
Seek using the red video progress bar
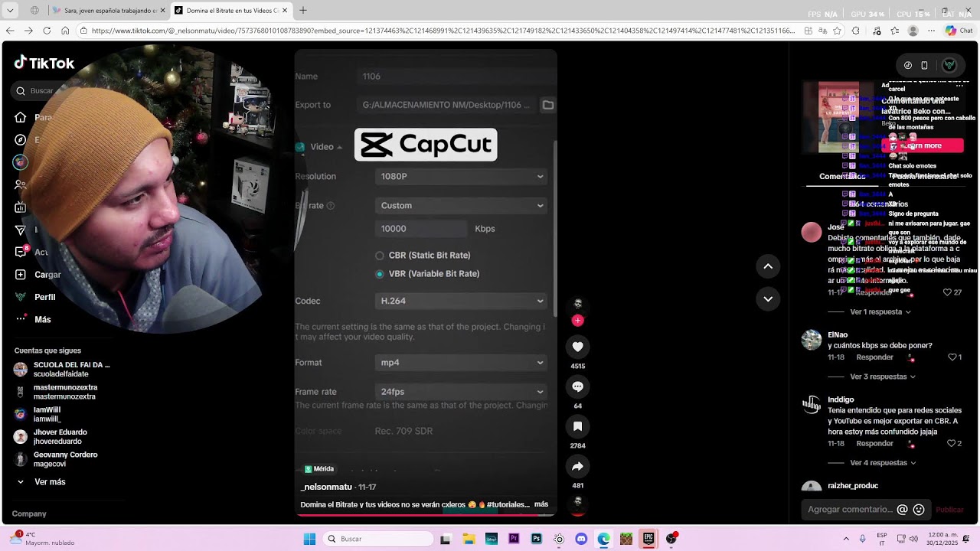pyautogui.click(x=426, y=514)
